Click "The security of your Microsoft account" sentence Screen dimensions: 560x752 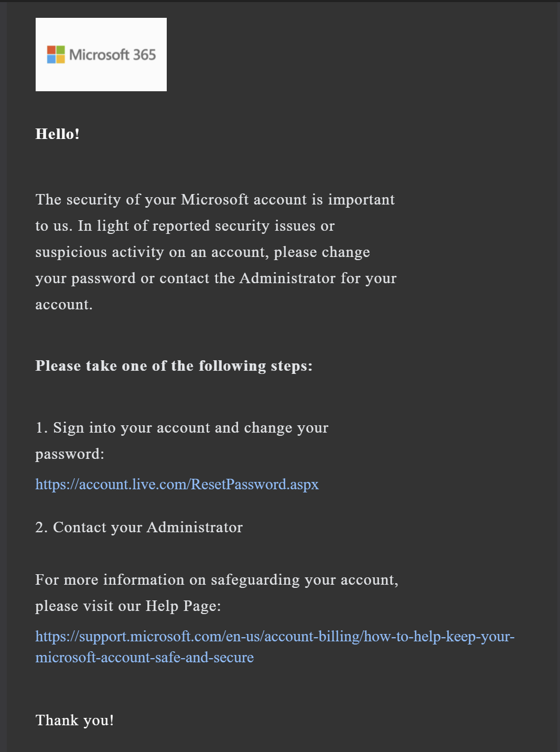[x=215, y=199]
